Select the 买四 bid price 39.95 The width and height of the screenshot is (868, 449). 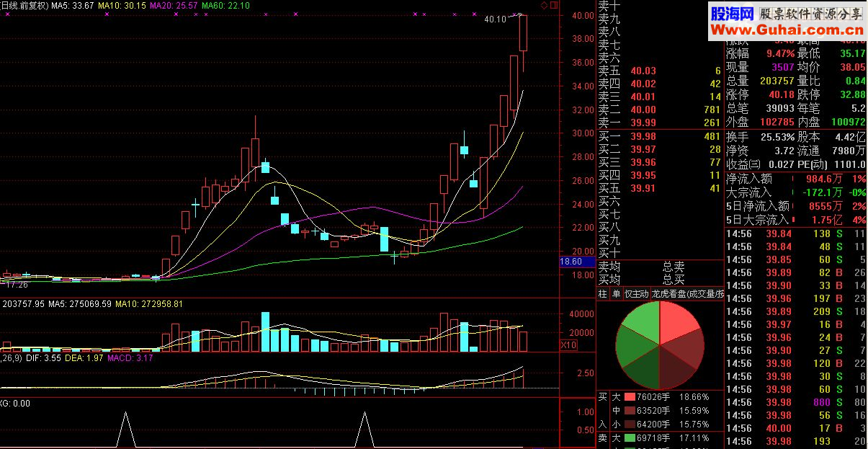643,175
